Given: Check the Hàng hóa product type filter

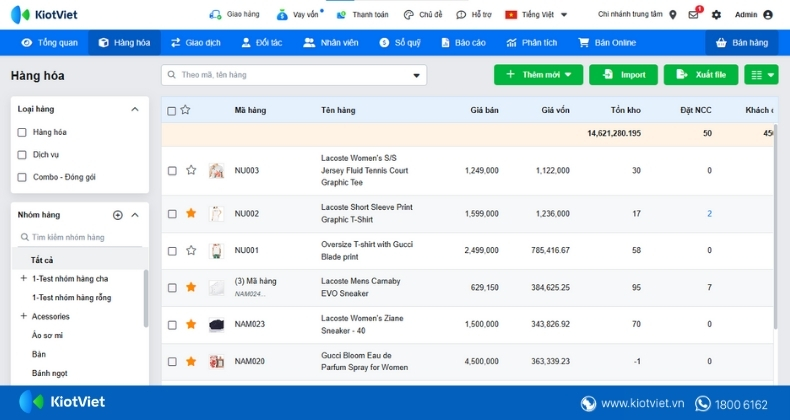Looking at the screenshot, I should click(22, 132).
